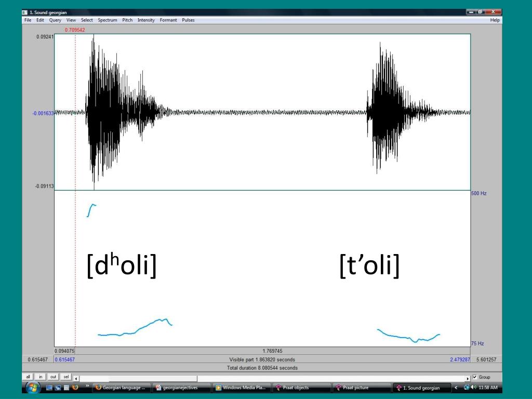Open the View menu
Screen dimensions: 532x399
coord(71,20)
